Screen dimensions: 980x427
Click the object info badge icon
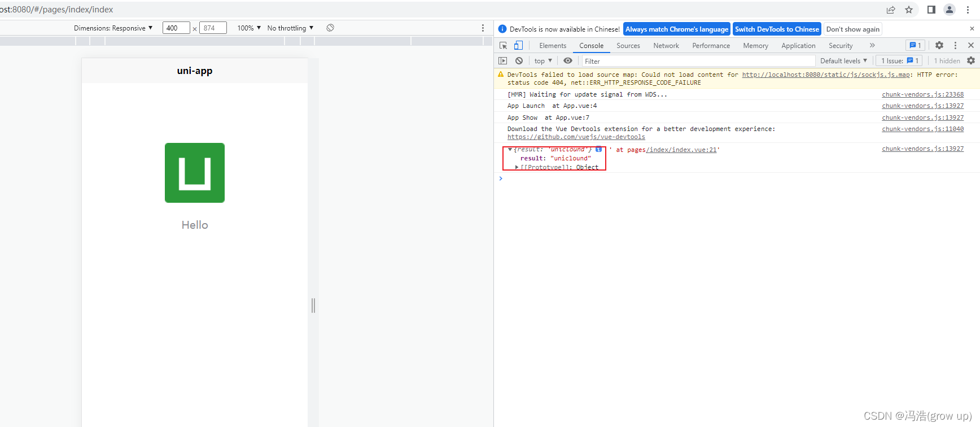(598, 149)
